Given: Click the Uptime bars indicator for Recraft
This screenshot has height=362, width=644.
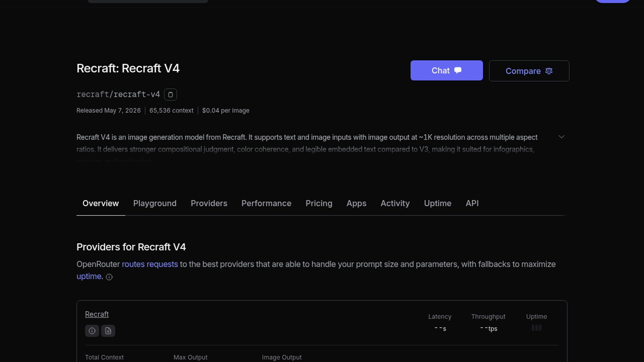Looking at the screenshot, I should click(536, 328).
